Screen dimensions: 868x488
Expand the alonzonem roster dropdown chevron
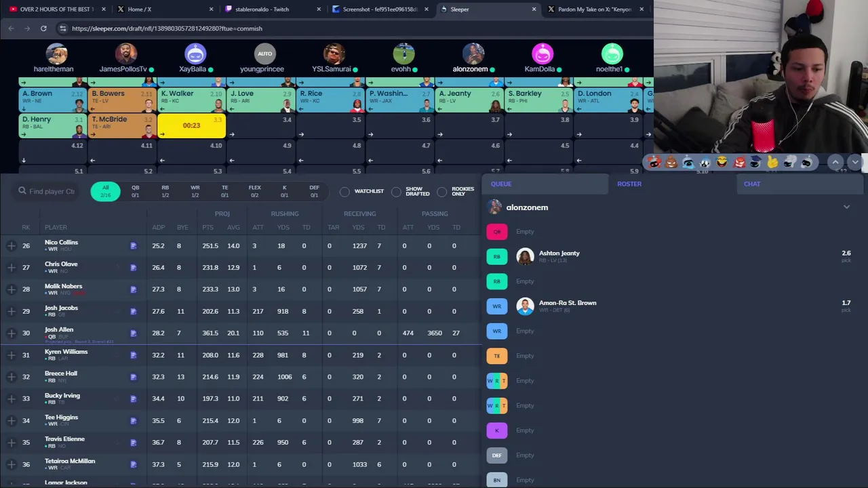[x=846, y=207]
